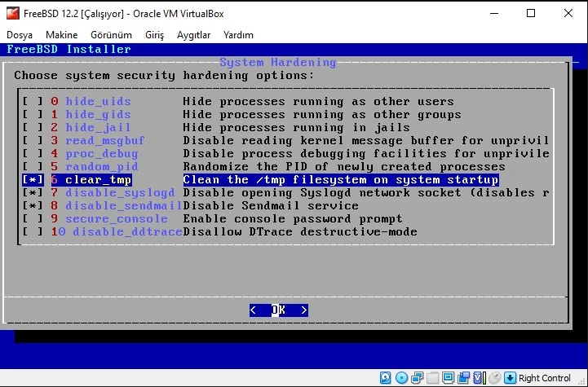Click the display settings icon in status bar
The image size is (588, 387).
[448, 378]
